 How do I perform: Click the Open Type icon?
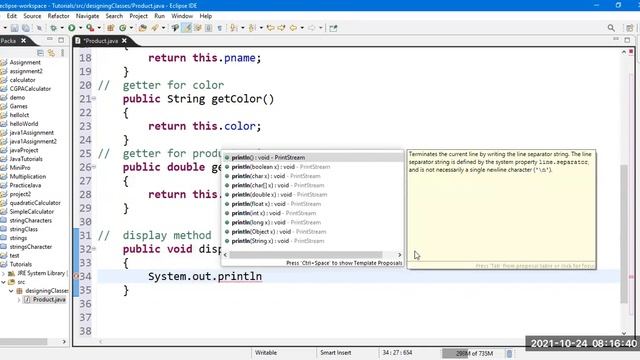tap(142, 28)
